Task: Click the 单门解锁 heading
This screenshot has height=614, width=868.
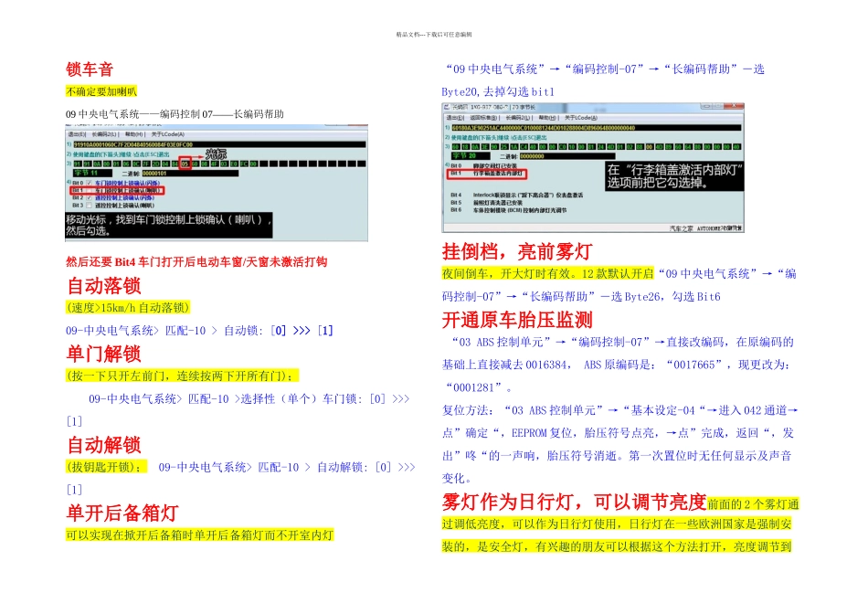Action: tap(103, 354)
